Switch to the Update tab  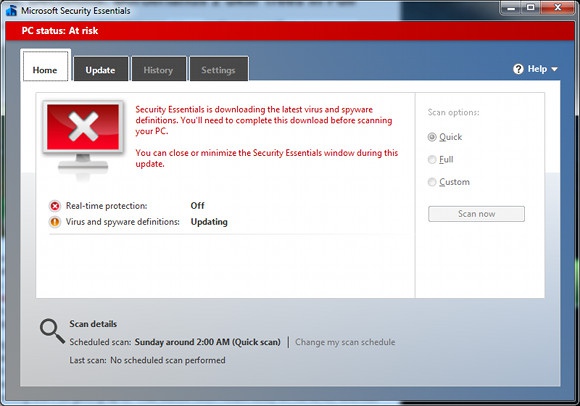[101, 69]
